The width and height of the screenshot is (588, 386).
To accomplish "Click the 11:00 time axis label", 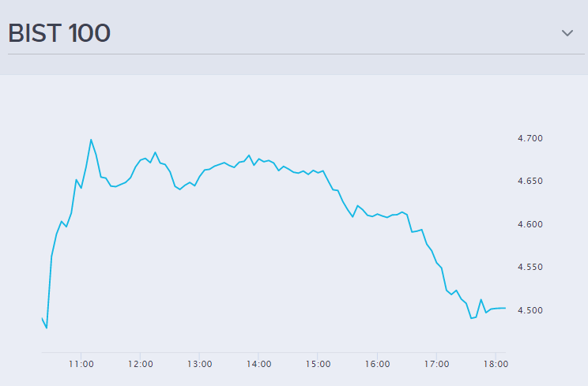I will [x=81, y=364].
